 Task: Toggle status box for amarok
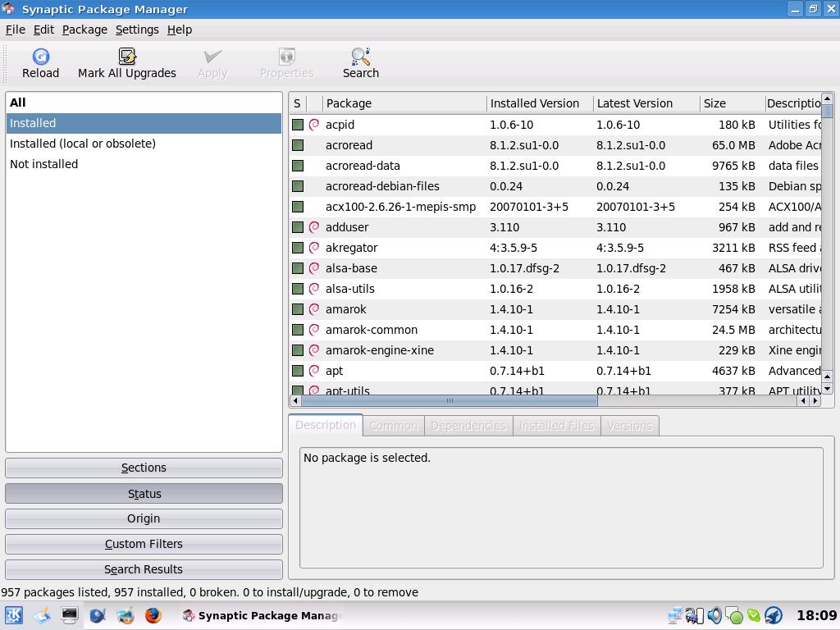click(x=298, y=309)
